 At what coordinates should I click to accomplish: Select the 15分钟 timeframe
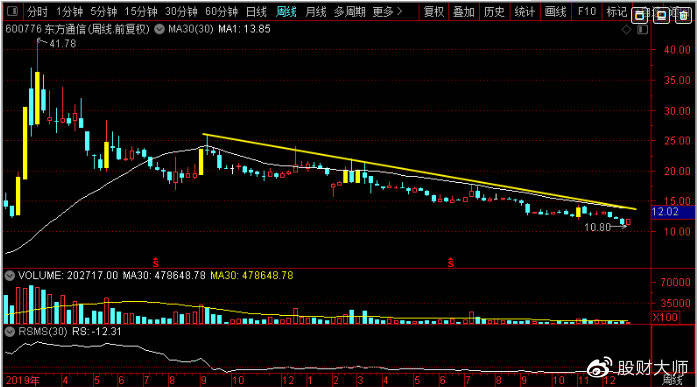tap(141, 12)
